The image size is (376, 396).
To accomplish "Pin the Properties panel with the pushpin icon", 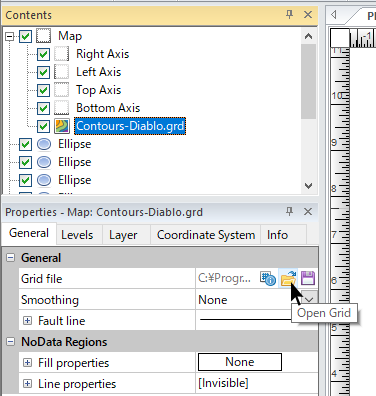I will coord(289,211).
